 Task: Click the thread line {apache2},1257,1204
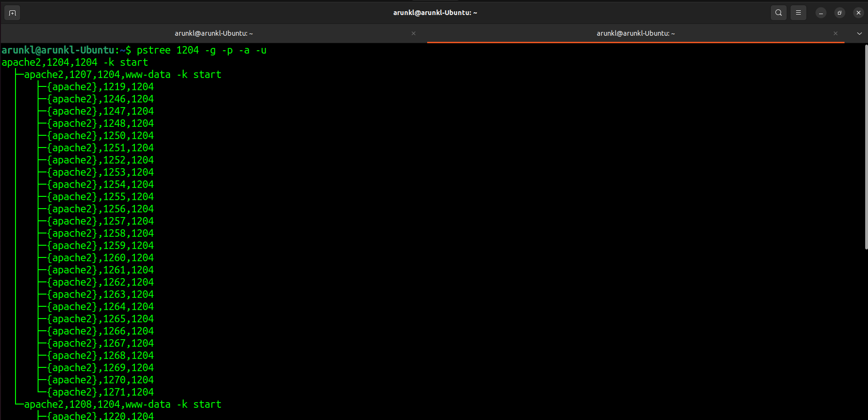pyautogui.click(x=100, y=221)
